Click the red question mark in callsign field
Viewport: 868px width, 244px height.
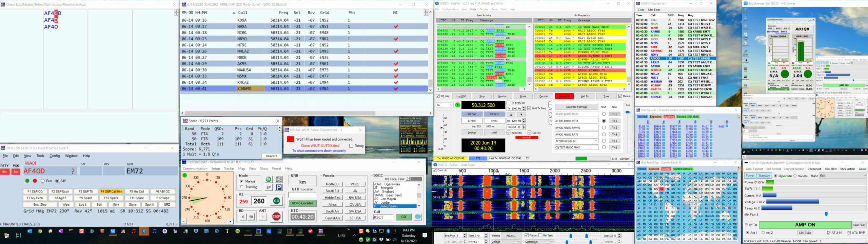73,171
